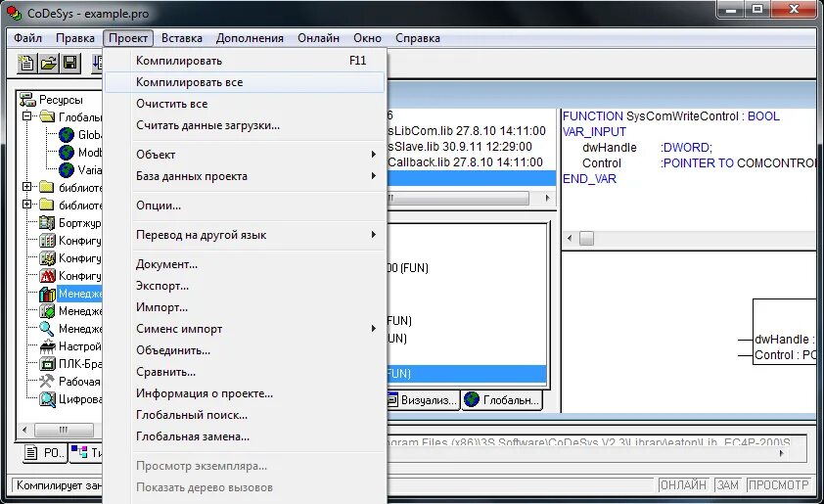The image size is (824, 504).
Task: Open the Сименс импорт submenu
Action: 245,329
